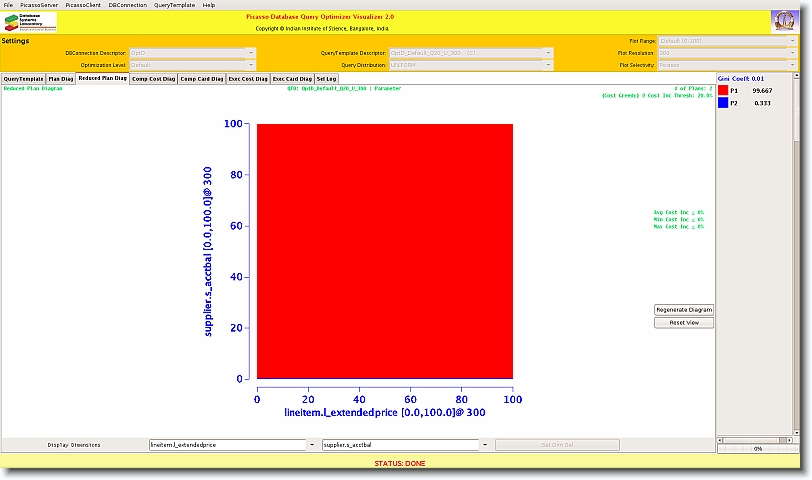Click the Regenerate Diagram button
Screen dimensions: 812x480
[x=684, y=310]
